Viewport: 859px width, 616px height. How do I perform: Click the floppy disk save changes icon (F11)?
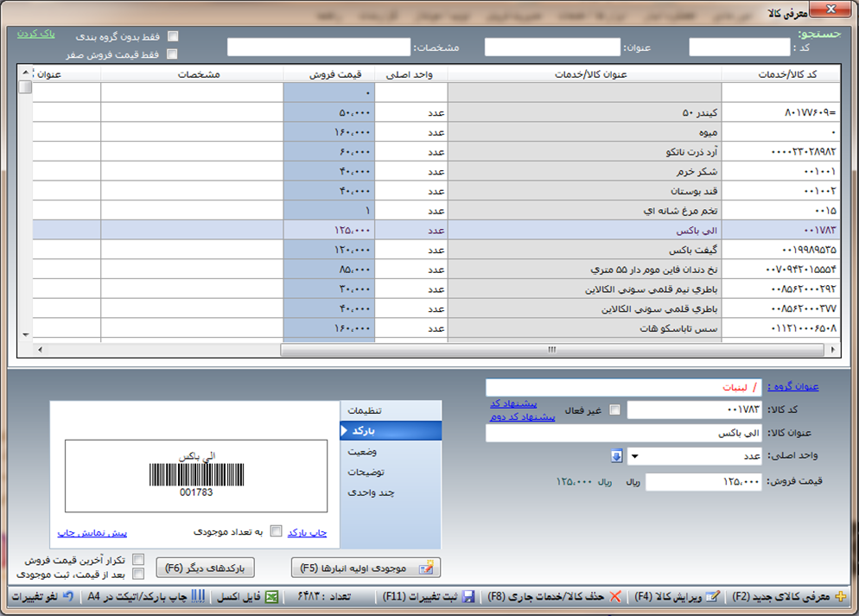(x=468, y=597)
